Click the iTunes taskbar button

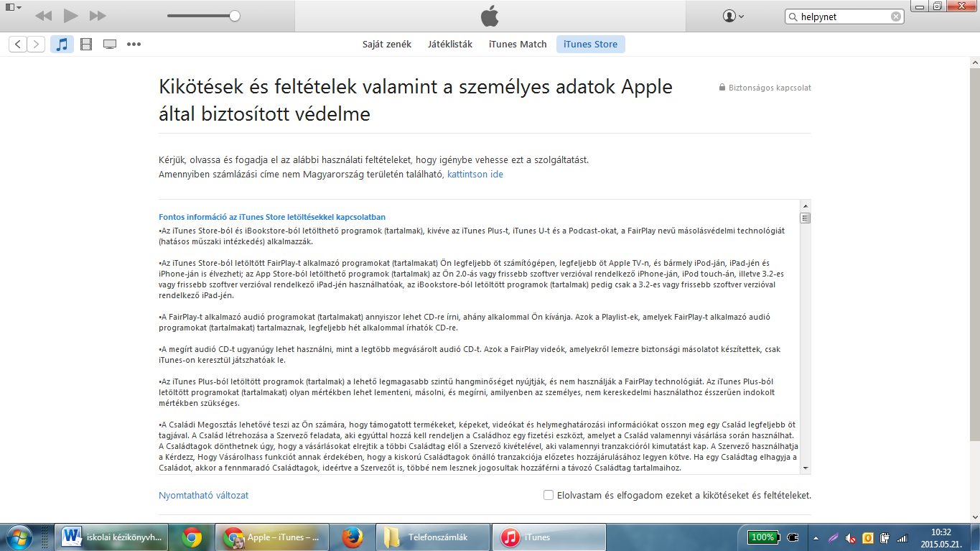point(549,537)
